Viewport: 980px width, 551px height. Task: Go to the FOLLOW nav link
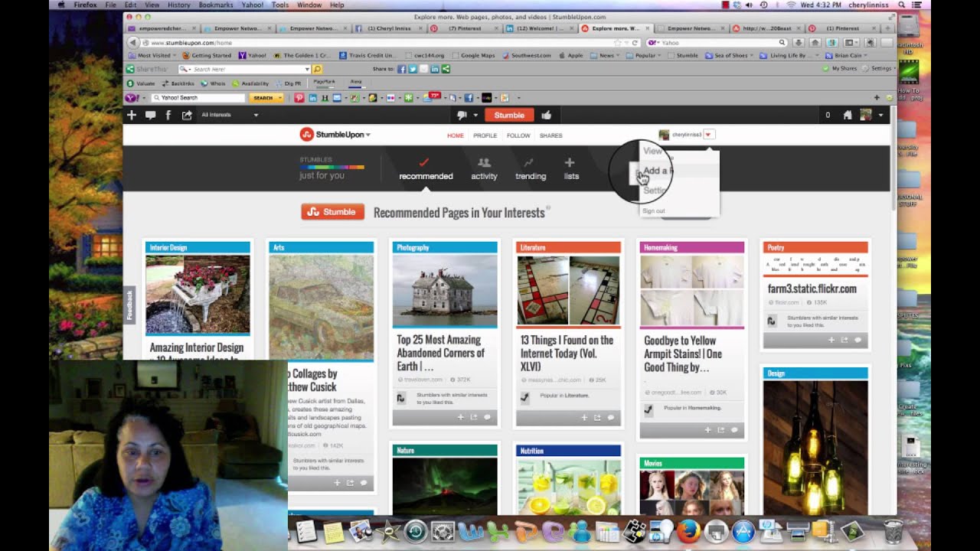[518, 135]
